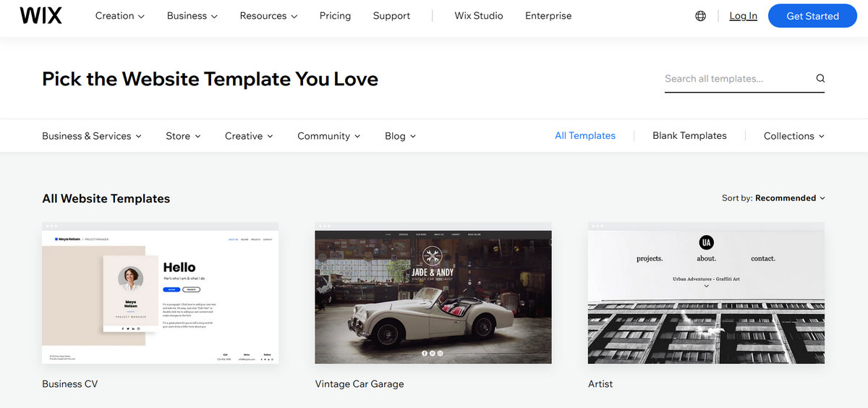Select the Blank Templates tab
This screenshot has width=868, height=408.
coord(689,135)
